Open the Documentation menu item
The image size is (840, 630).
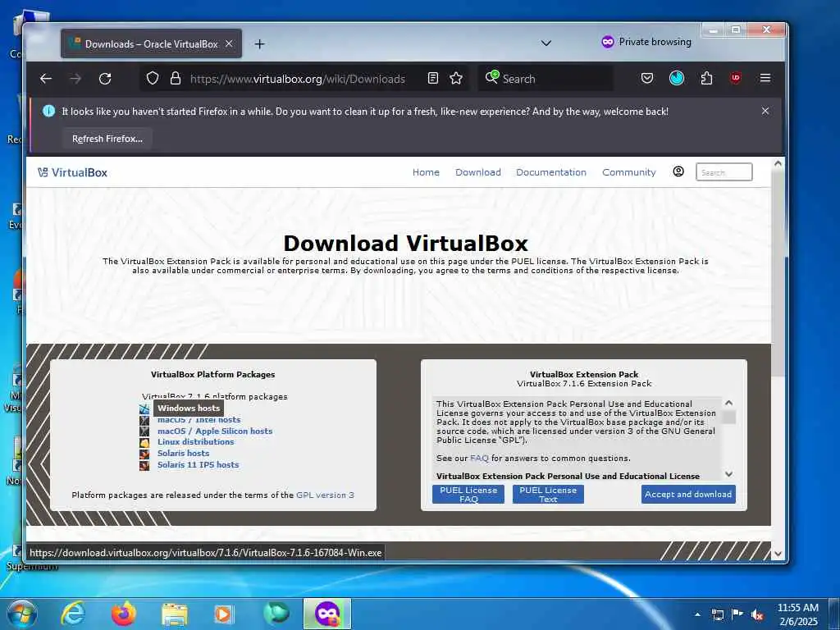pos(551,172)
